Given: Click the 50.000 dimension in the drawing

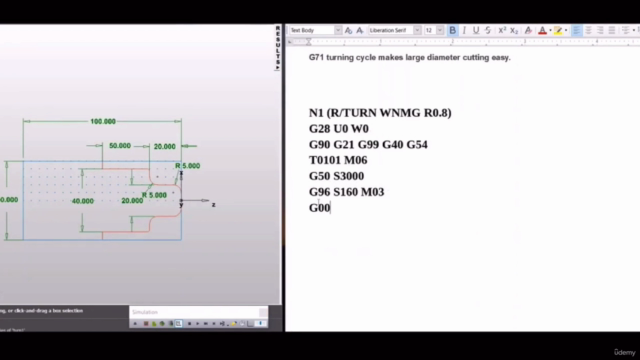Looking at the screenshot, I should 120,146.
